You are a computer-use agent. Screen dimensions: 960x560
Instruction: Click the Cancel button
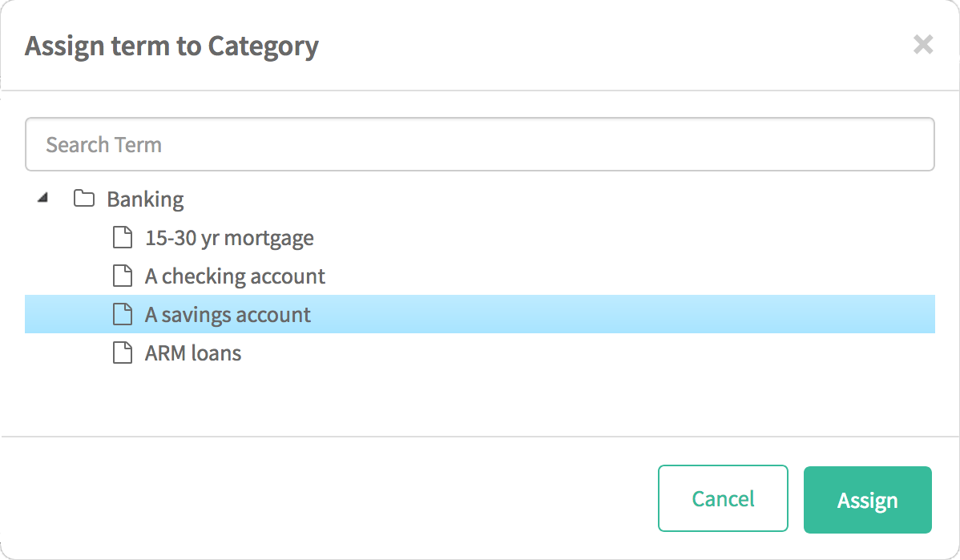[723, 499]
